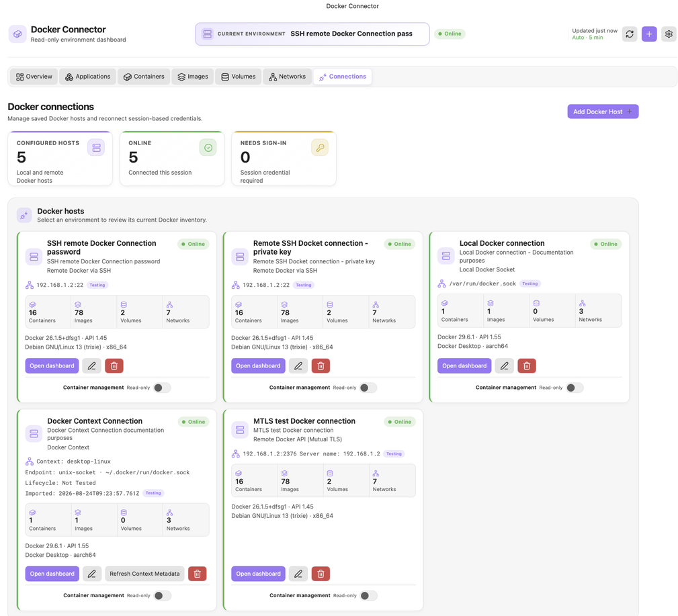Edit the Docker Context Connection host
The image size is (678, 616).
(91, 574)
